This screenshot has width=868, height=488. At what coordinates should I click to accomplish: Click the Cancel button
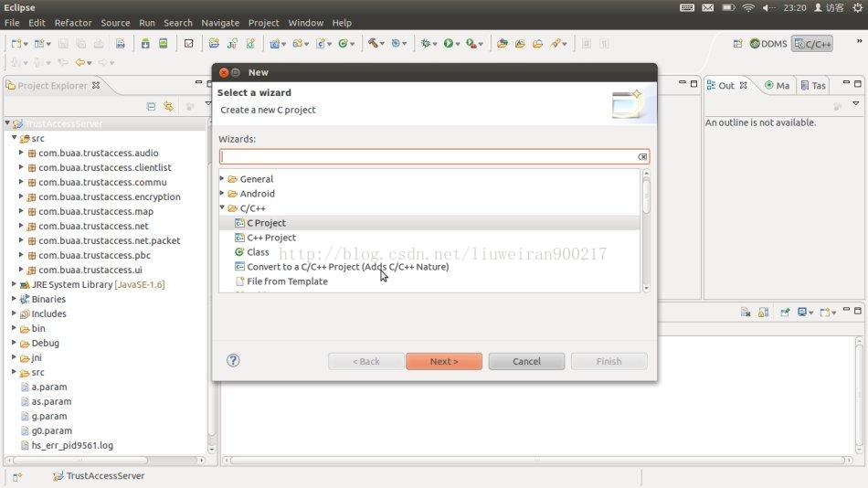pos(526,361)
